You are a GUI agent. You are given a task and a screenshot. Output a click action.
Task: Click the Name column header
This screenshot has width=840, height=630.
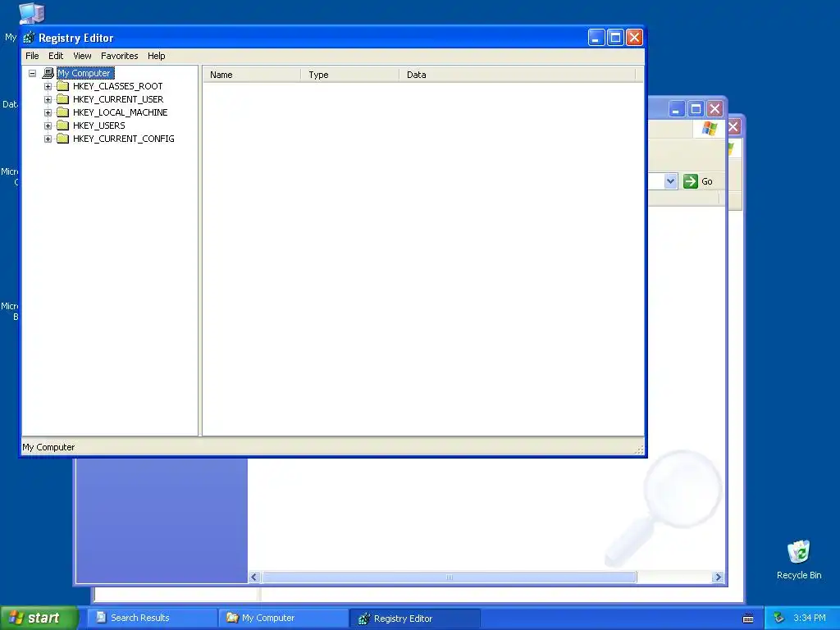point(252,75)
